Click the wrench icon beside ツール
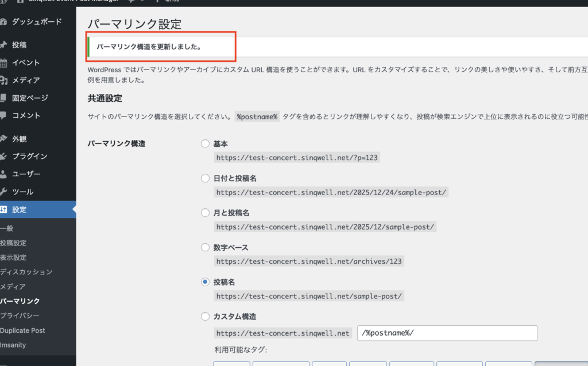The image size is (588, 366). tap(3, 192)
